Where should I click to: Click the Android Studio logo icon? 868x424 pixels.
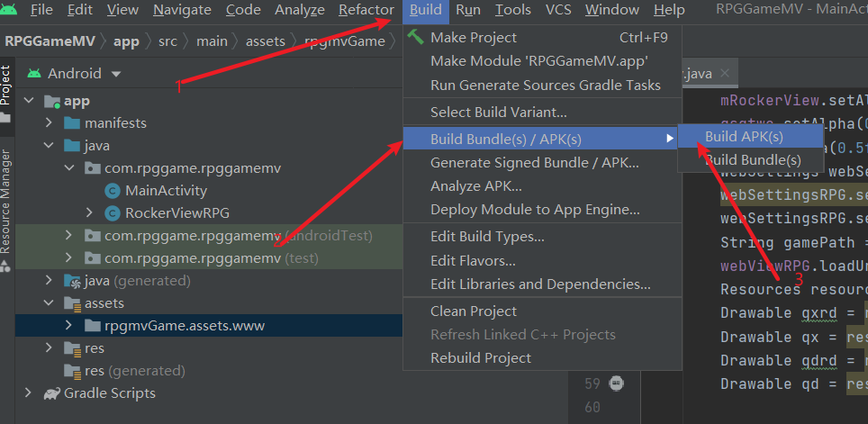(x=9, y=9)
